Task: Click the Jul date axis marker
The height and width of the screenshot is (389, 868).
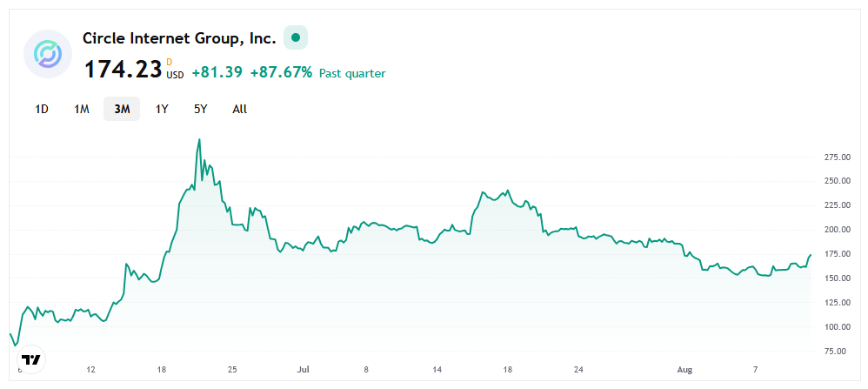Action: coord(301,370)
